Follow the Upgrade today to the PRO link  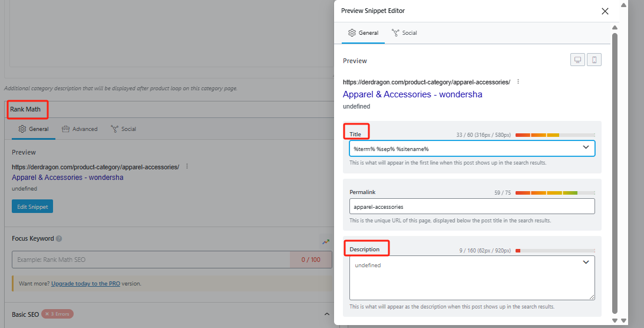point(85,284)
